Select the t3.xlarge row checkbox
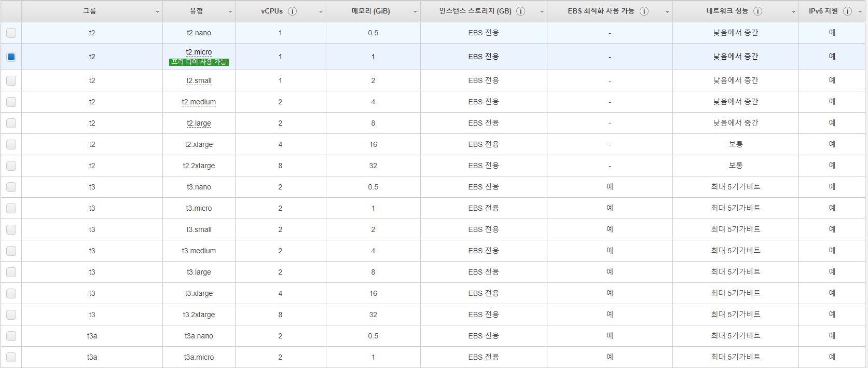This screenshot has width=868, height=368. 11,293
